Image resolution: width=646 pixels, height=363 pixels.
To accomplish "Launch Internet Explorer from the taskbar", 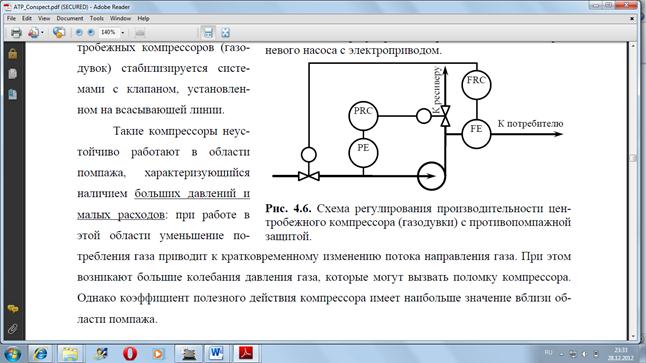I will [x=40, y=354].
